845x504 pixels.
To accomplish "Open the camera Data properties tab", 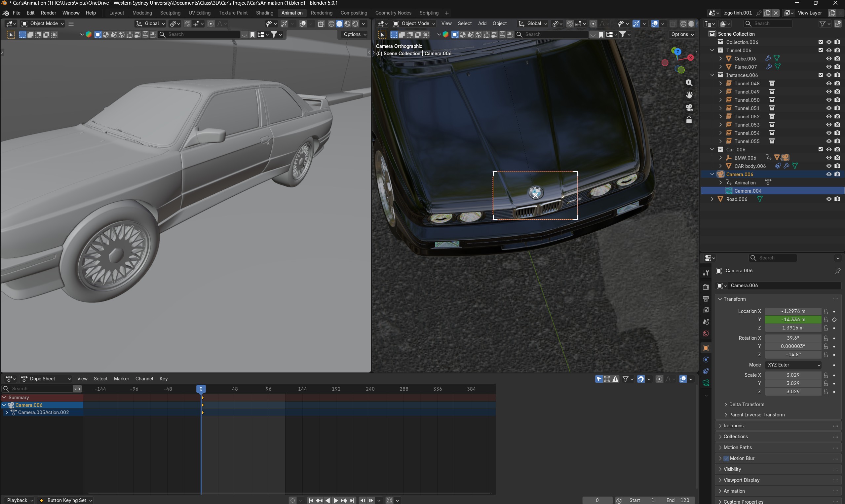I will 706,383.
